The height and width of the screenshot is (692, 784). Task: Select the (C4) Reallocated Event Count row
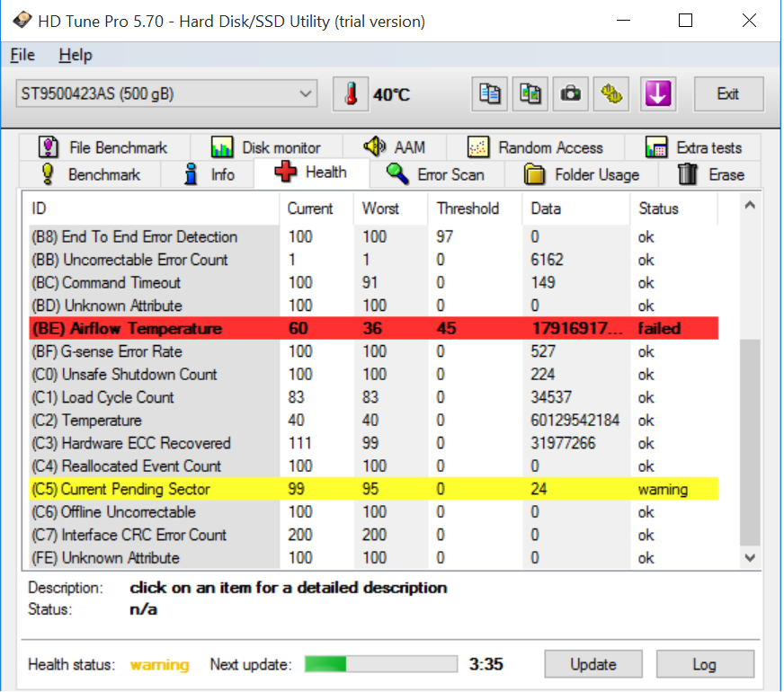[374, 466]
